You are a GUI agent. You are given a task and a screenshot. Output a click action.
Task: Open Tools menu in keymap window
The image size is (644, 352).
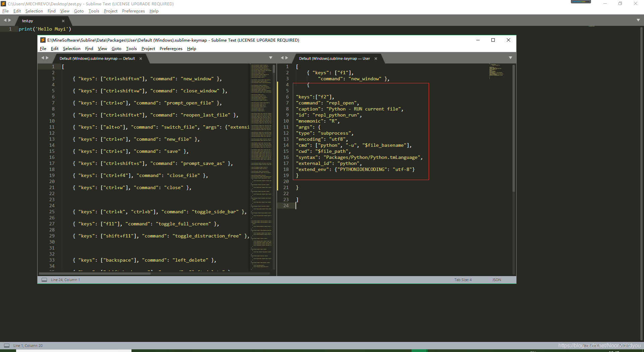131,49
